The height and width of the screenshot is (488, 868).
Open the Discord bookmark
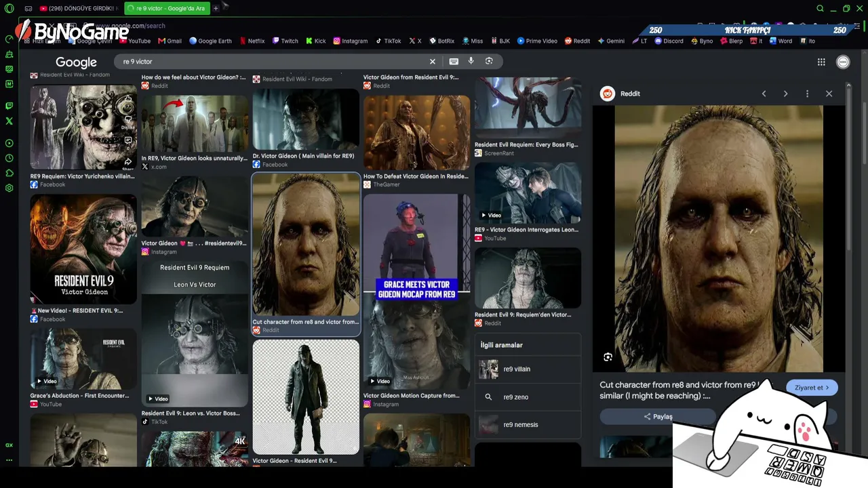[669, 41]
